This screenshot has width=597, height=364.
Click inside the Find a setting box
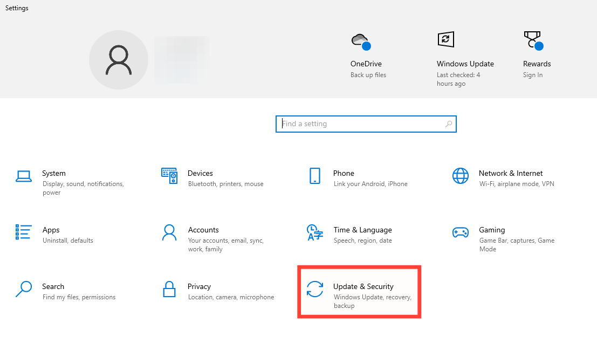coord(361,124)
